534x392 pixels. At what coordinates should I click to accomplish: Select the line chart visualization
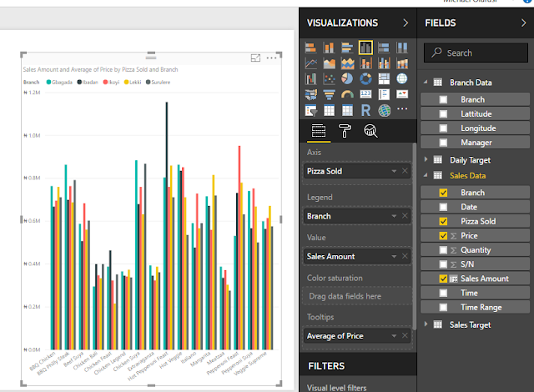tap(310, 63)
